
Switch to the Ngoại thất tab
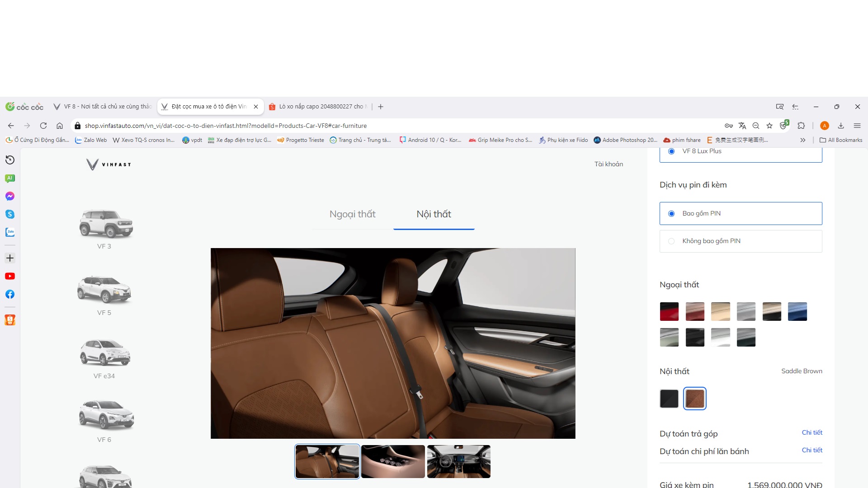pyautogui.click(x=352, y=214)
